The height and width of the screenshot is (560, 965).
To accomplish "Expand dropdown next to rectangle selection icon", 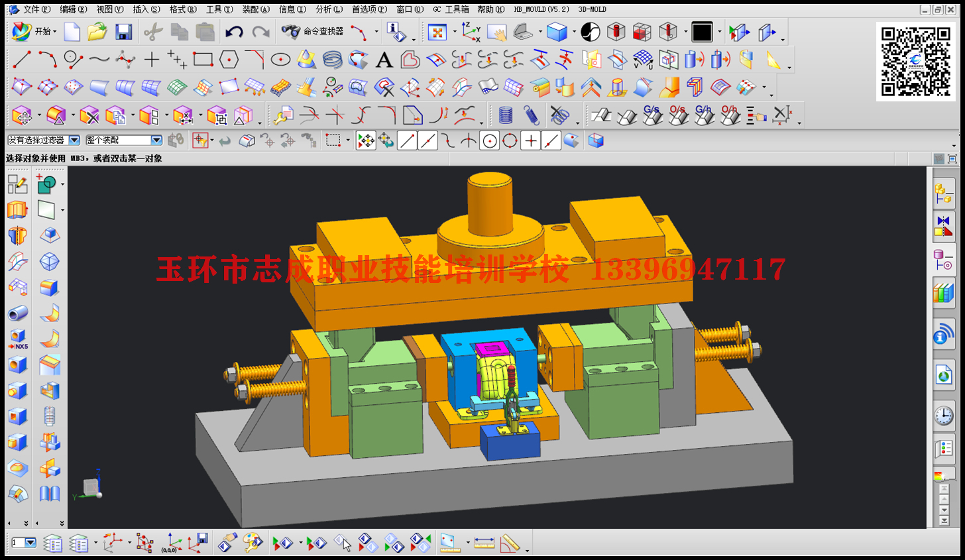I will pyautogui.click(x=347, y=140).
